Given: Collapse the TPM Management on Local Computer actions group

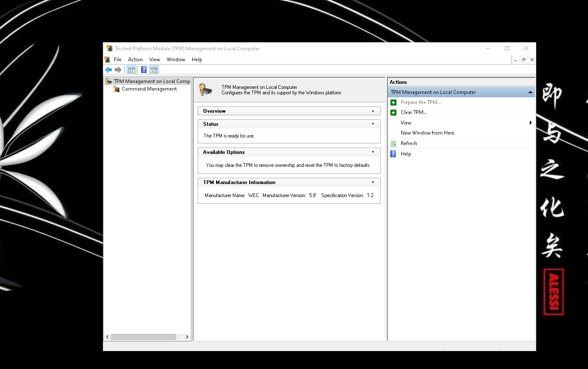Looking at the screenshot, I should [530, 92].
